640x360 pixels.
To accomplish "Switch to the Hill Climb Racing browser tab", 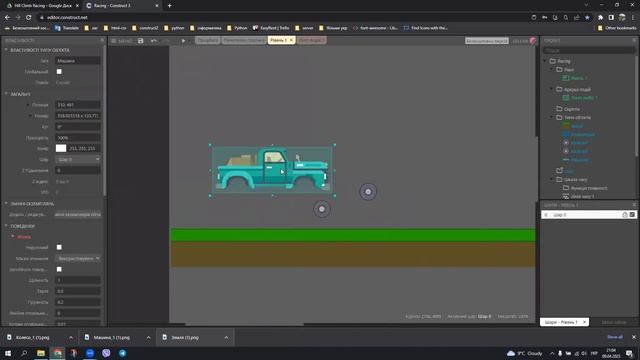I will (x=42, y=6).
